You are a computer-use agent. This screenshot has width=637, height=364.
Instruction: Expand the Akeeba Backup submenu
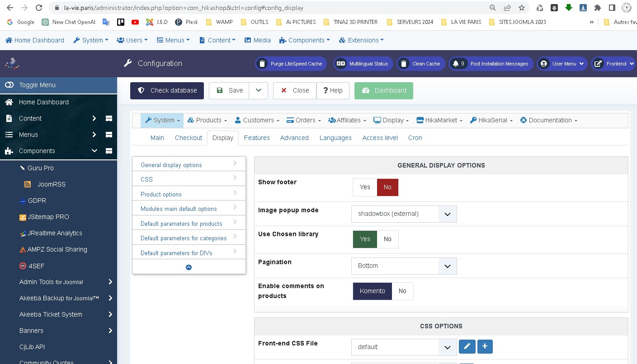(x=111, y=298)
